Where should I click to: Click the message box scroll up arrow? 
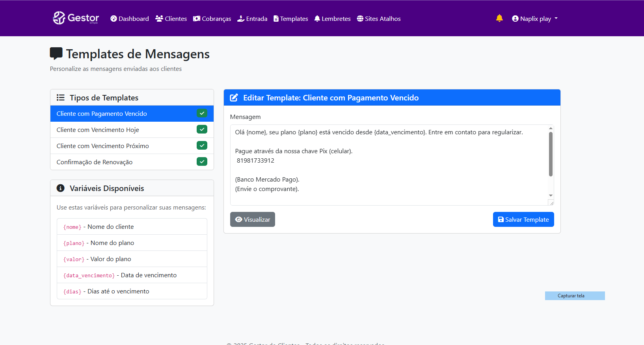coord(551,128)
